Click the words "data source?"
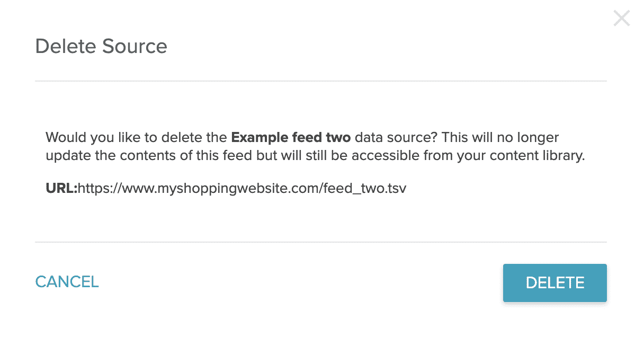This screenshot has height=337, width=644. pyautogui.click(x=396, y=138)
